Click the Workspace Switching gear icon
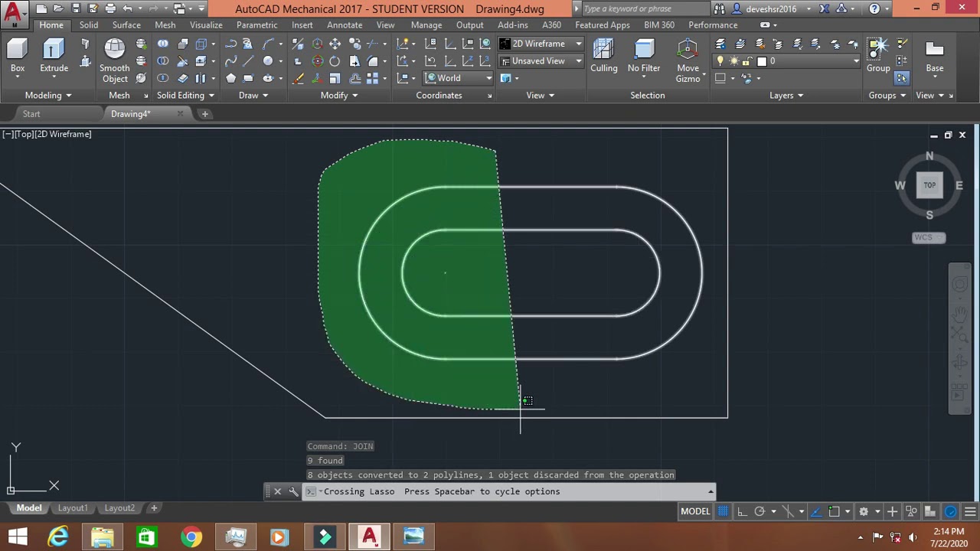The height and width of the screenshot is (551, 980). [x=864, y=511]
